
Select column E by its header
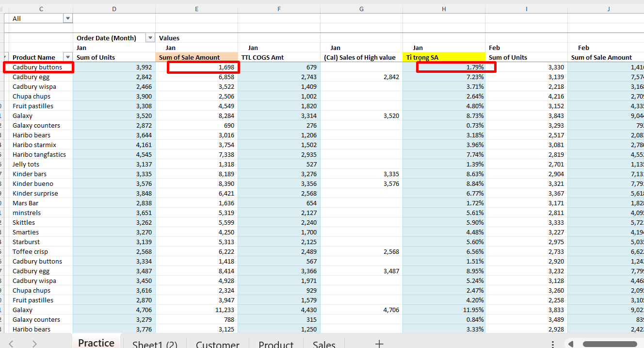point(196,9)
